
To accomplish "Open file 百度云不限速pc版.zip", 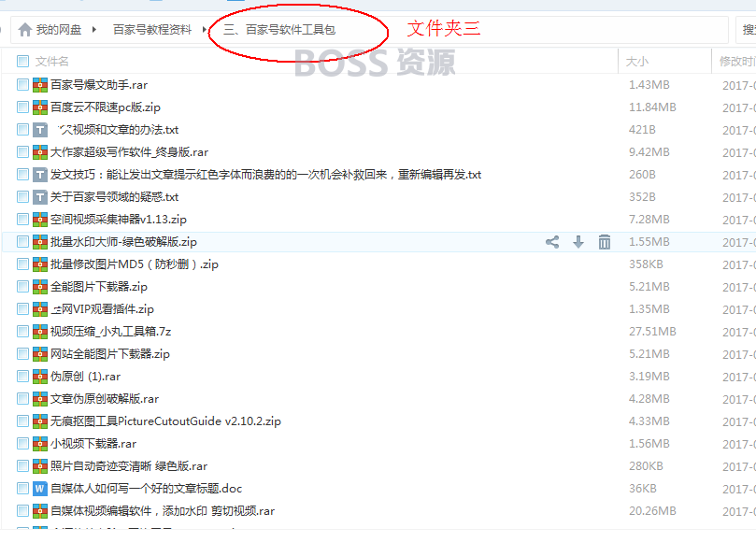I will (x=105, y=107).
